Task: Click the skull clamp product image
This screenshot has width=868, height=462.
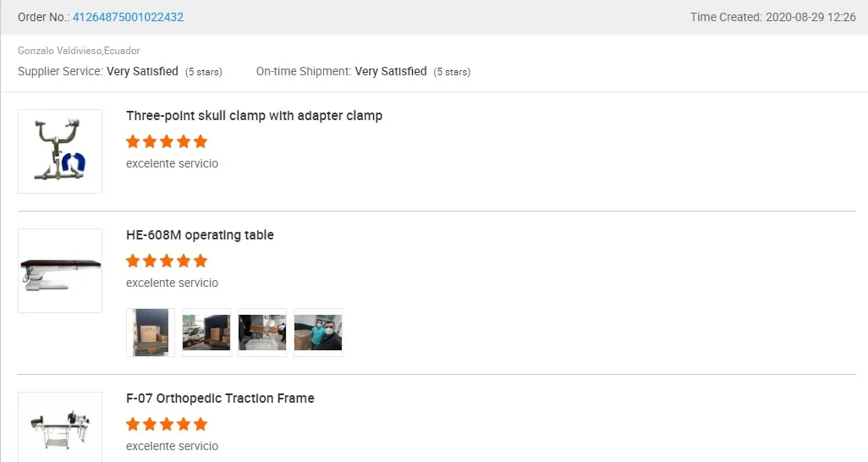Action: 60,151
